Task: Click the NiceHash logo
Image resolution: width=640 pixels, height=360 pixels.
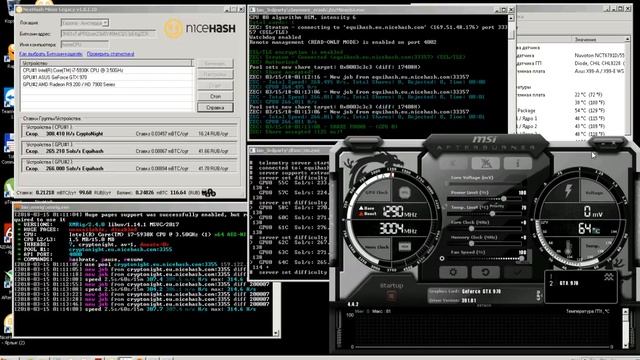Action: point(200,28)
